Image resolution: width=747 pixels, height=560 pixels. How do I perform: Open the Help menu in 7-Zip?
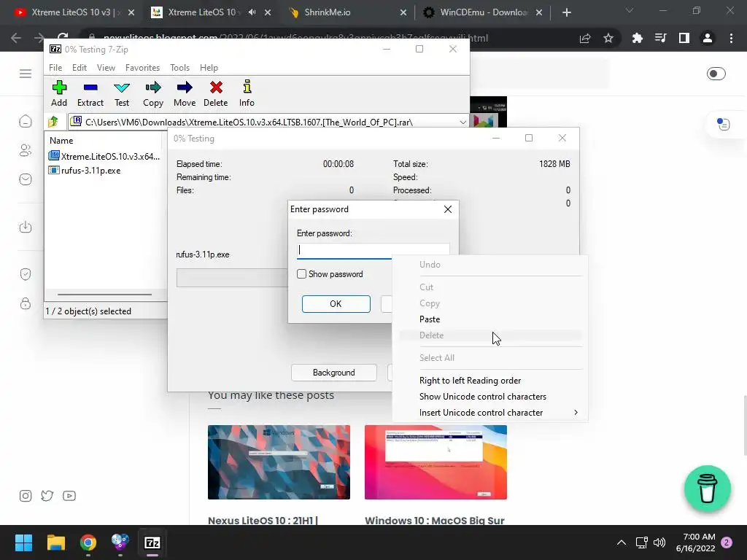pyautogui.click(x=209, y=68)
